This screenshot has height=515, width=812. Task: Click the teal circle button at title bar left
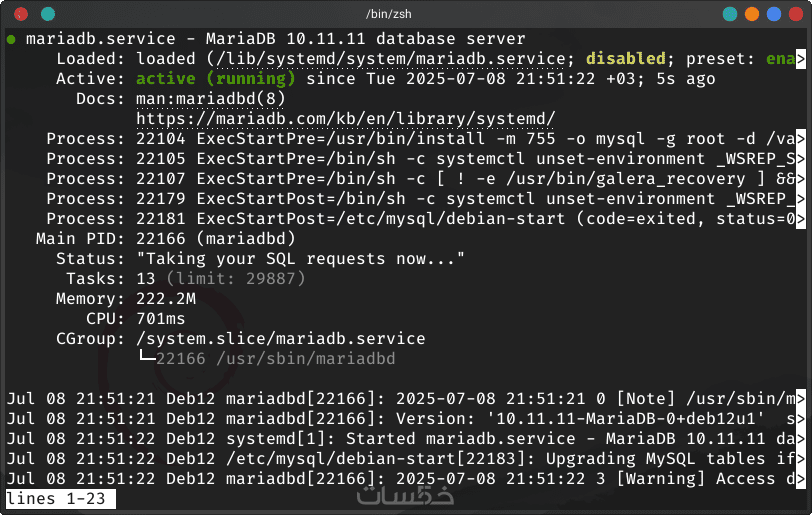pos(45,14)
